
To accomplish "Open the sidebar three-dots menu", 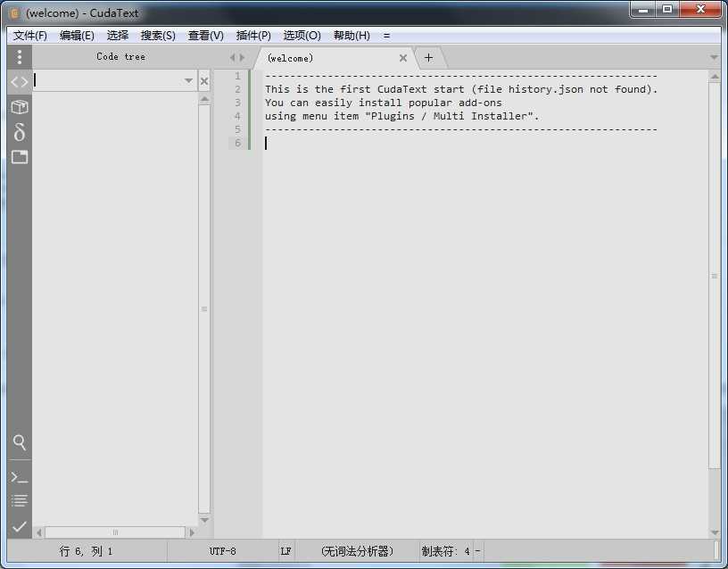I will point(19,57).
